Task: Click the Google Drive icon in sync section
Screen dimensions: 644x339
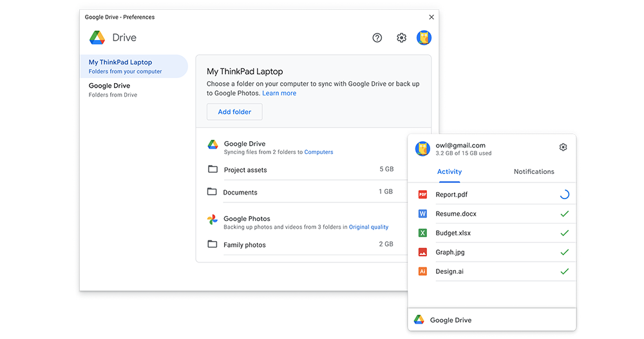Action: coord(213,144)
